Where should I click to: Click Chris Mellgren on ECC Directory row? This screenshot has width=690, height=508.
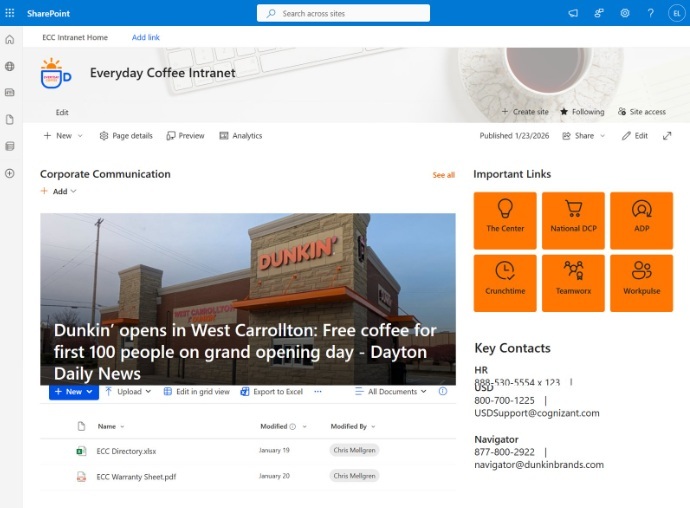pos(354,450)
